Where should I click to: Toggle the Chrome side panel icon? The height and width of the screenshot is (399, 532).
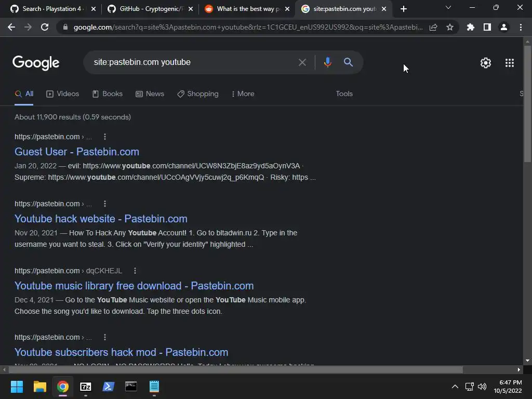487,27
